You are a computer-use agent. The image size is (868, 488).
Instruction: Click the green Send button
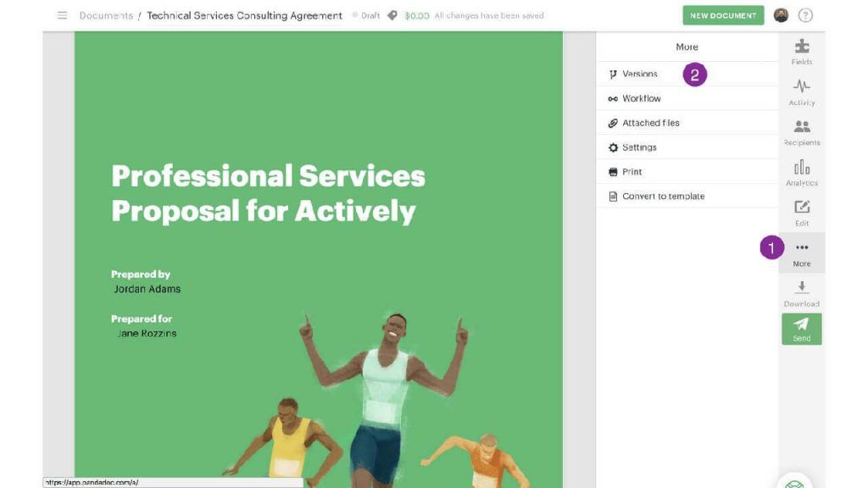pyautogui.click(x=802, y=330)
